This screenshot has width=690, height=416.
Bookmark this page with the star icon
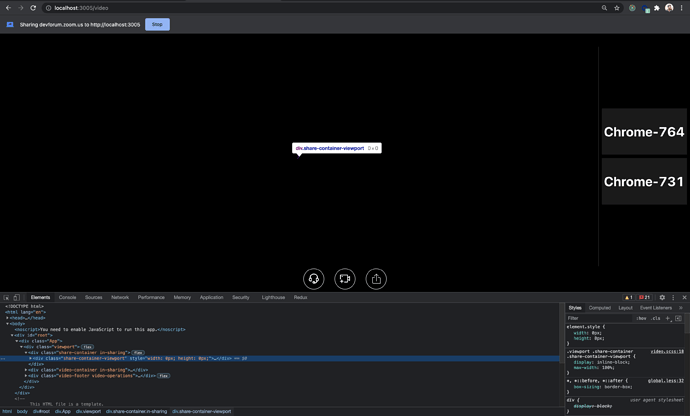[617, 8]
